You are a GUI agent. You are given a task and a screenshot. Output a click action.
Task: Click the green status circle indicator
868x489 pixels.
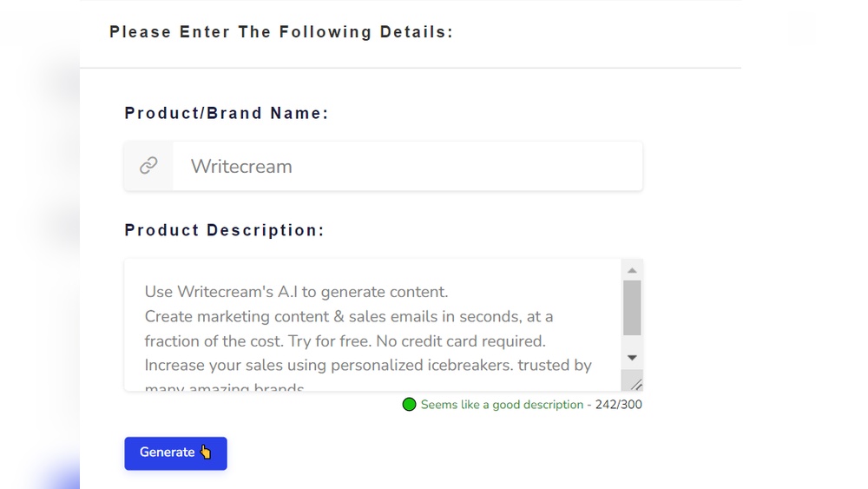(410, 405)
